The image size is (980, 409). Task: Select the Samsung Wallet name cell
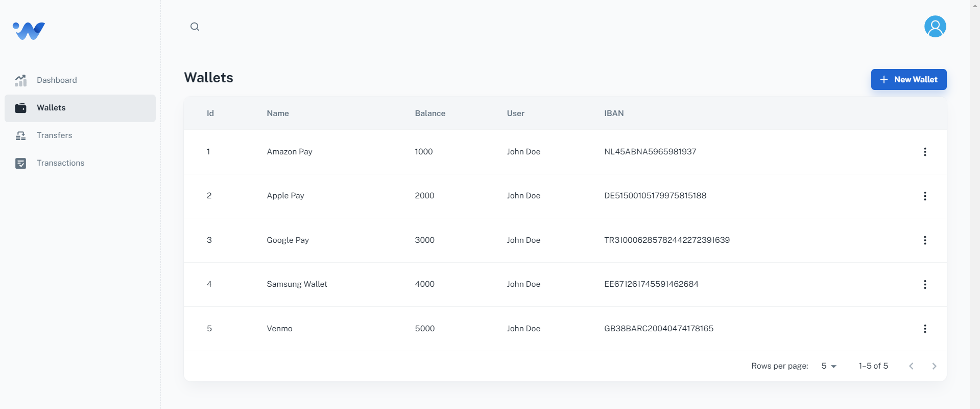pos(297,284)
